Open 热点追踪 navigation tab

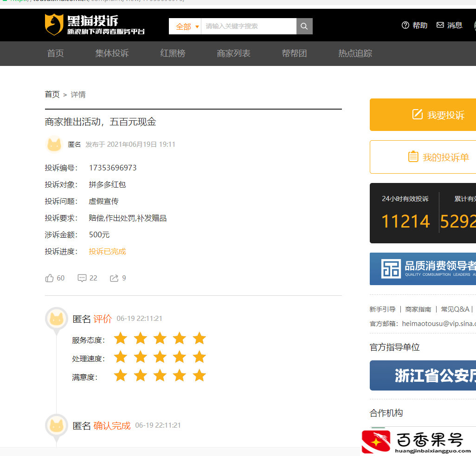pyautogui.click(x=355, y=53)
